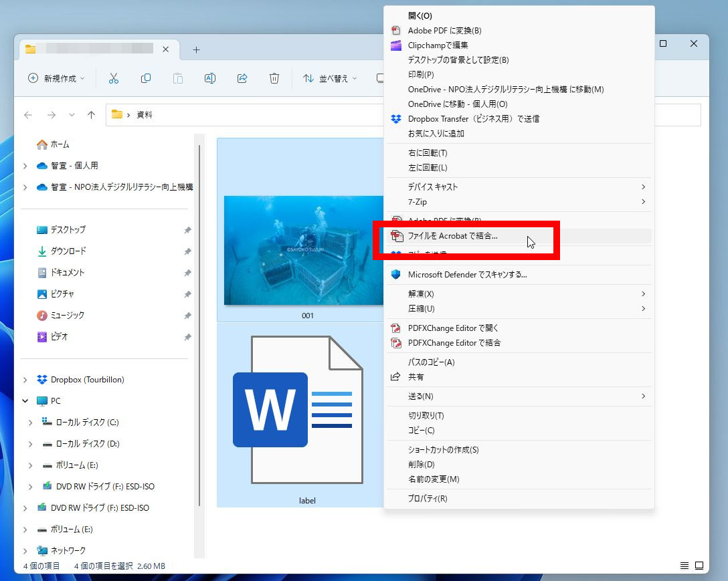Choose Microsoft Defender でスキャンする...
Screen dimensions: 728x581
pyautogui.click(x=519, y=275)
